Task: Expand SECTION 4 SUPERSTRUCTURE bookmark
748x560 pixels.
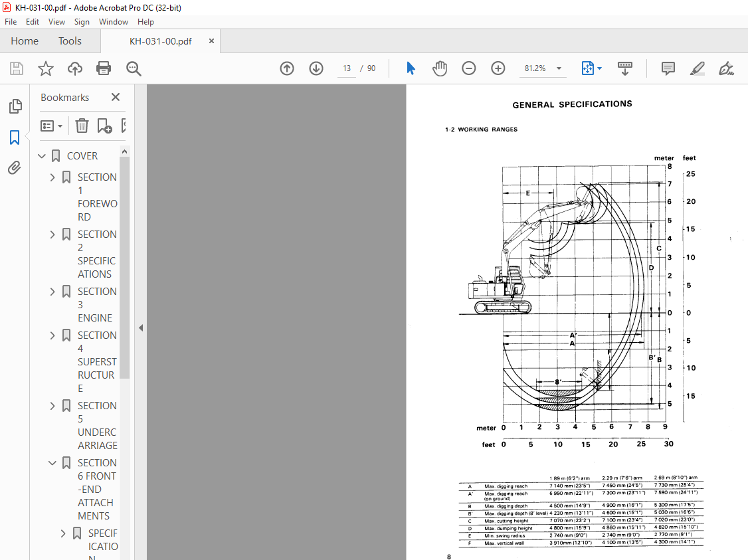Action: 52,335
